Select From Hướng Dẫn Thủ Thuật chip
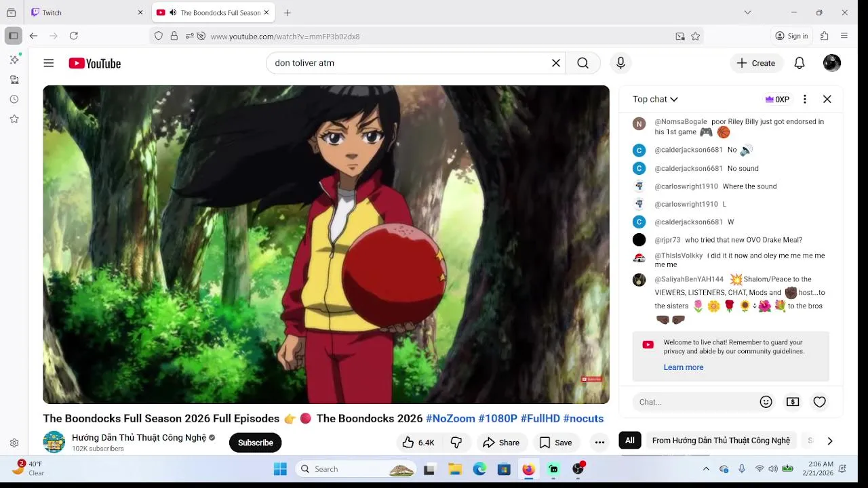 pos(721,441)
